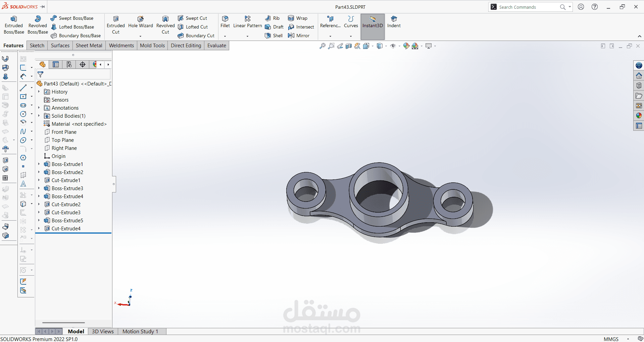
Task: Switch to the Sketch tab
Action: tap(37, 46)
